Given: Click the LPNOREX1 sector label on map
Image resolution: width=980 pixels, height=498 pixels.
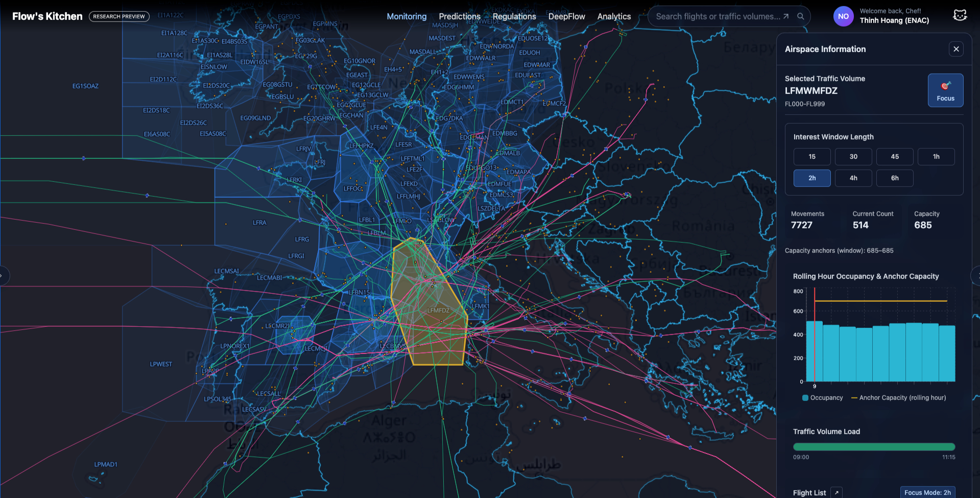Looking at the screenshot, I should [x=235, y=346].
